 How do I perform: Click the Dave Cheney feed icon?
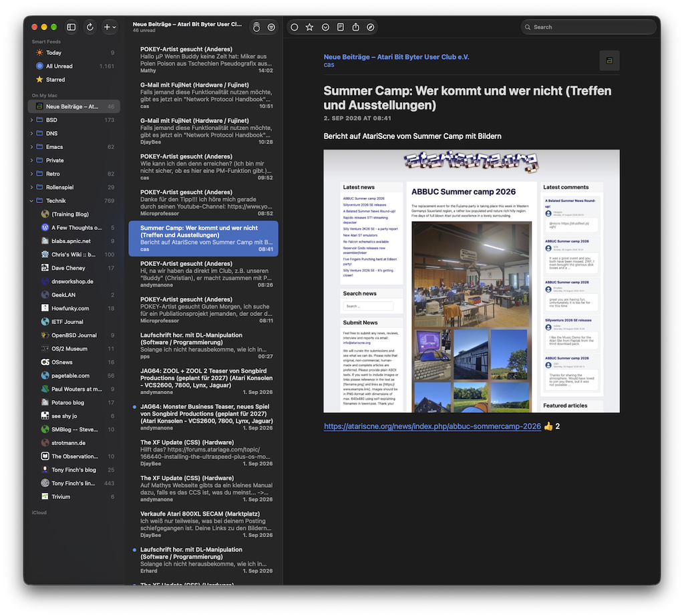click(x=45, y=269)
